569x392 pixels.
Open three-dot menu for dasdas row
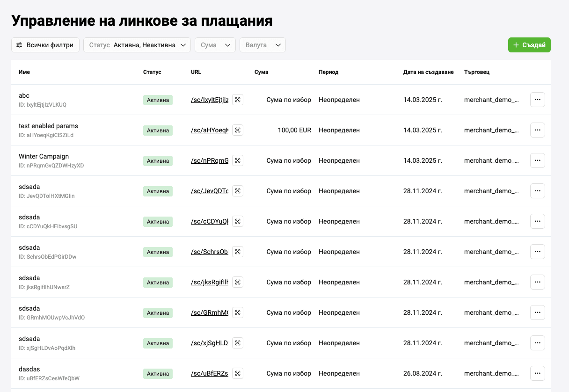pos(537,373)
